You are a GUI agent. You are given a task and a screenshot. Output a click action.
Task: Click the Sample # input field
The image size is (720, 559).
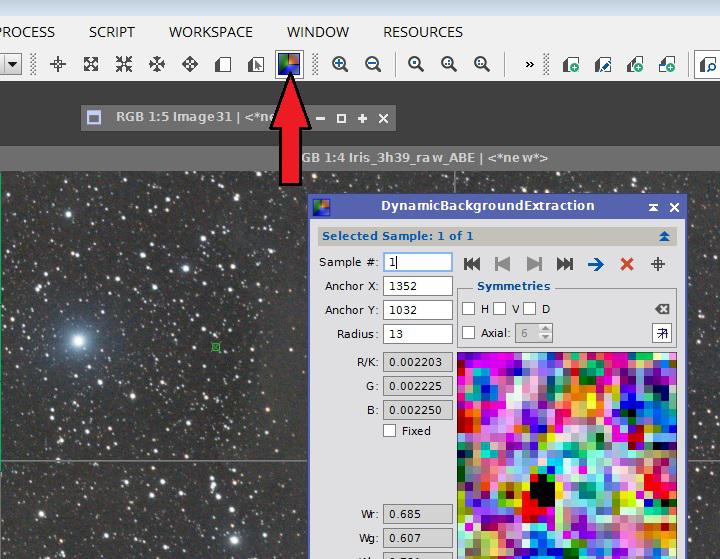click(418, 262)
